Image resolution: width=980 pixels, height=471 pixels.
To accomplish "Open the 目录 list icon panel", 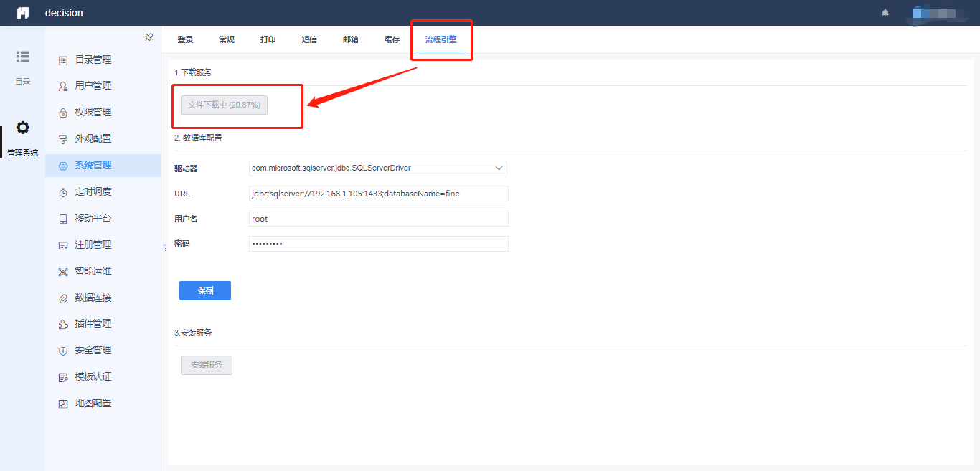I will point(23,57).
